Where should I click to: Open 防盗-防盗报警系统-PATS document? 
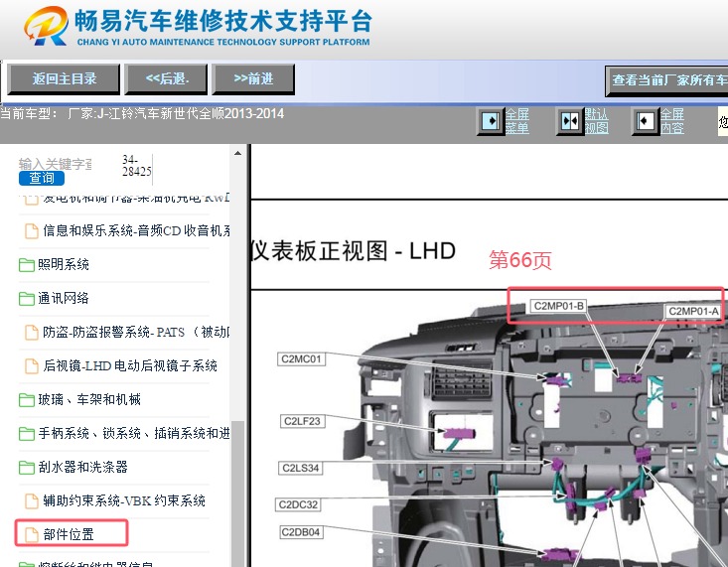(136, 332)
